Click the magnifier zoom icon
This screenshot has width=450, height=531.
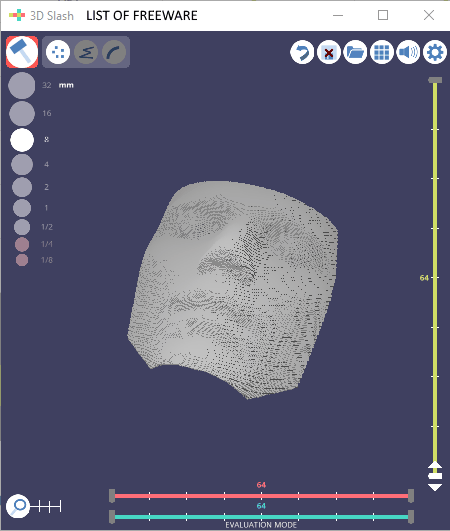coord(18,506)
